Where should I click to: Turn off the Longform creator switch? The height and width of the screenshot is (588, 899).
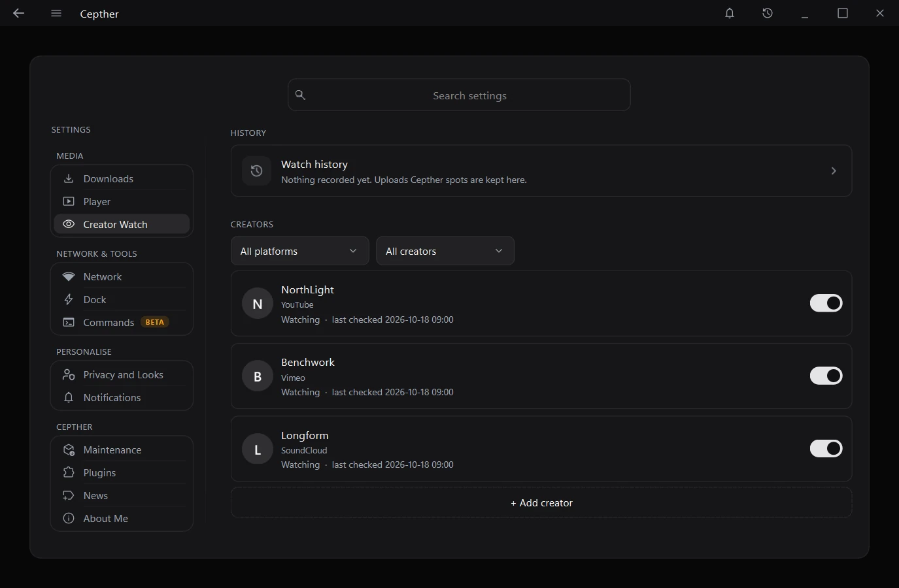tap(826, 448)
